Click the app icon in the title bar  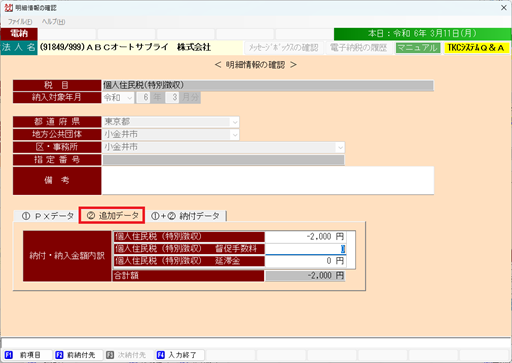[x=8, y=8]
